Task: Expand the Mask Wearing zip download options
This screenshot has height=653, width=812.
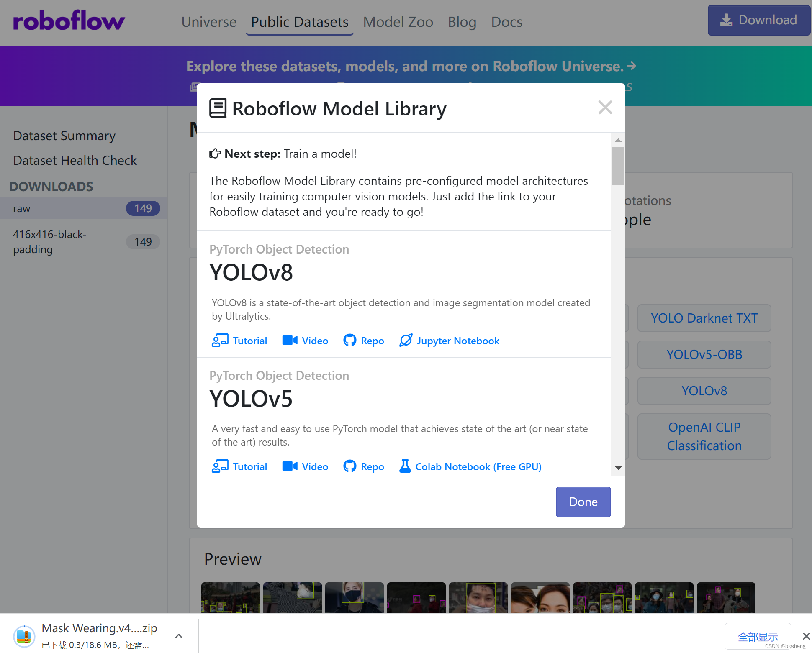Action: point(179,636)
